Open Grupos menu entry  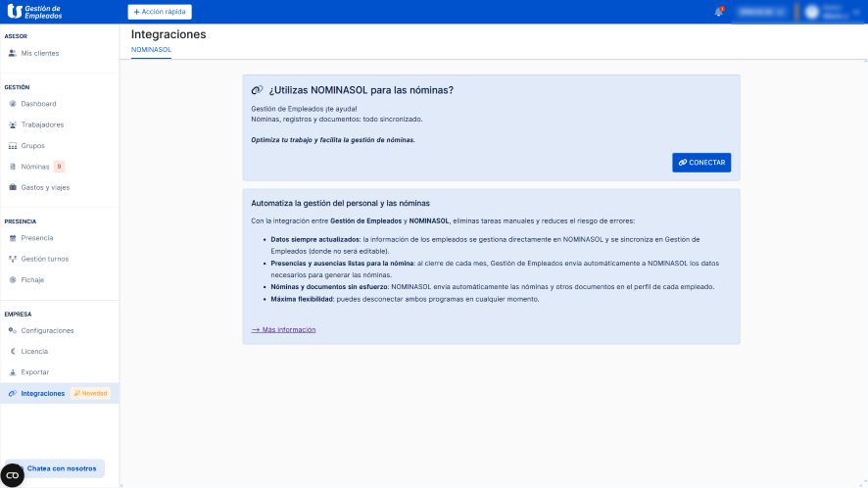[32, 146]
